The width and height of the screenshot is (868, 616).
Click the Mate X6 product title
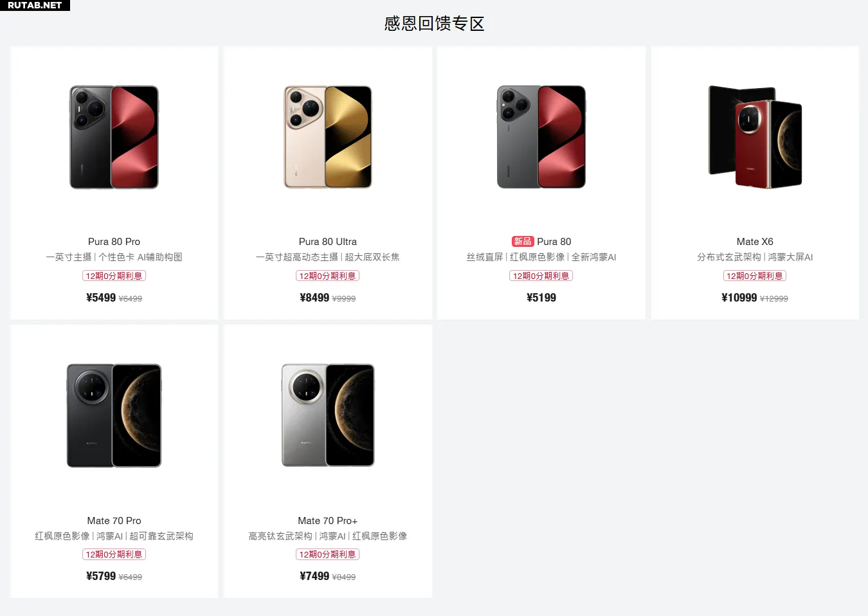pyautogui.click(x=755, y=242)
